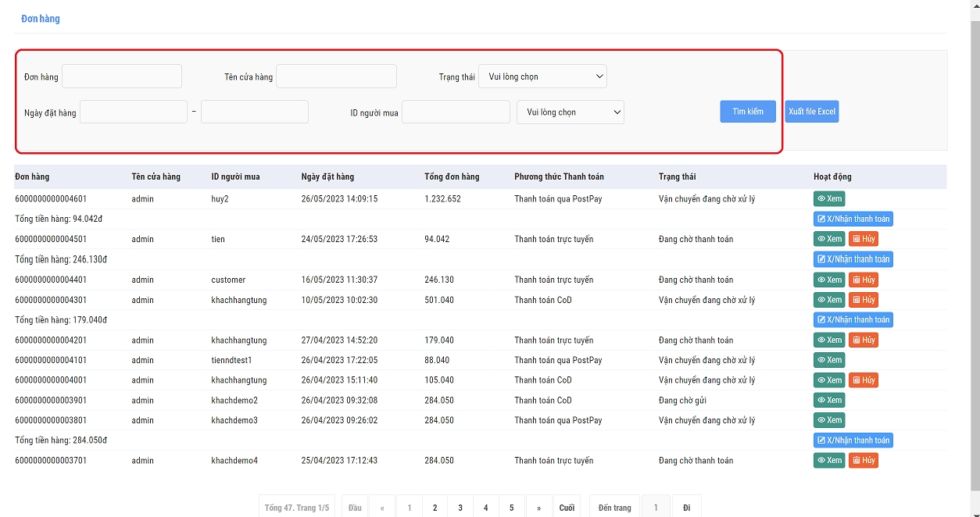View order 6000000000004101 by tienndtest1
The image size is (980, 517).
[828, 360]
